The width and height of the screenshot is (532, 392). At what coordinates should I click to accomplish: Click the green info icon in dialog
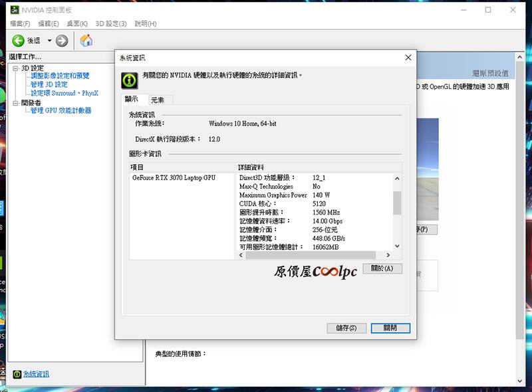[130, 80]
